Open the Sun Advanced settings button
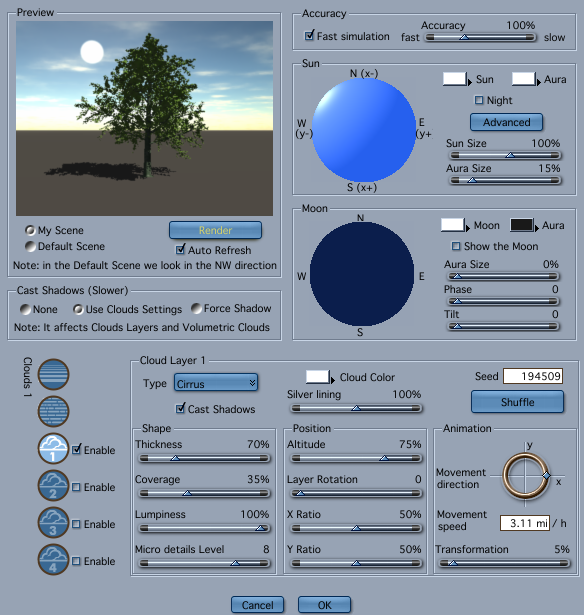The image size is (584, 615). pos(506,122)
